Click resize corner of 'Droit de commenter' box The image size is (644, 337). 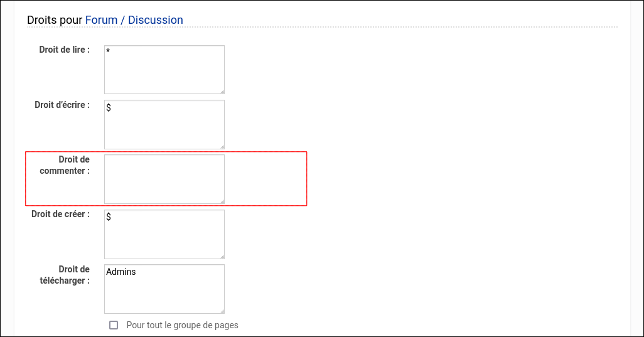tap(222, 201)
